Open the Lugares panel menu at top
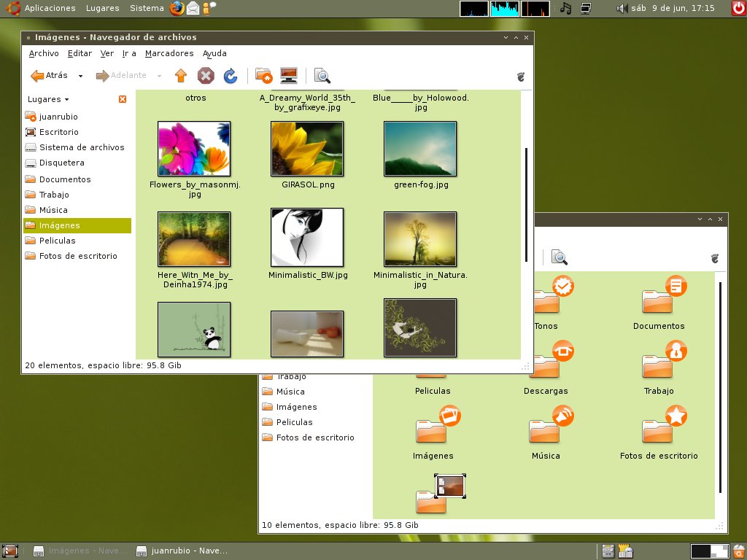 [x=102, y=8]
